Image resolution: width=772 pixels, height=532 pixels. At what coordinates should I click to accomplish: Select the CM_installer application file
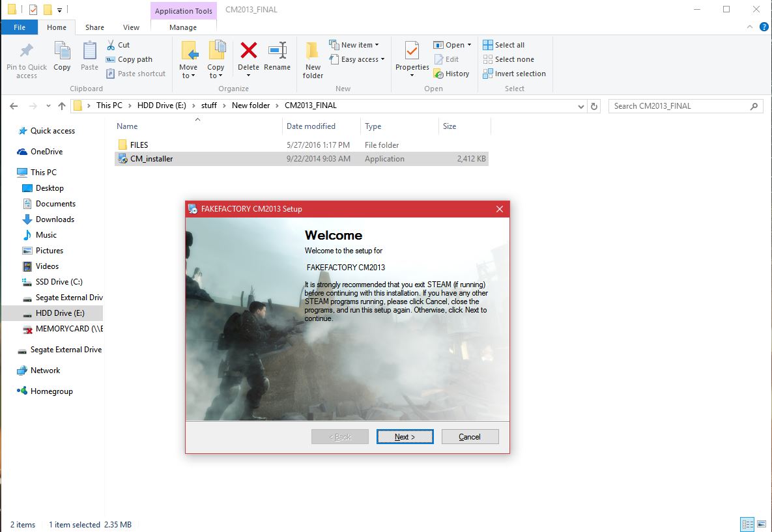302,158
